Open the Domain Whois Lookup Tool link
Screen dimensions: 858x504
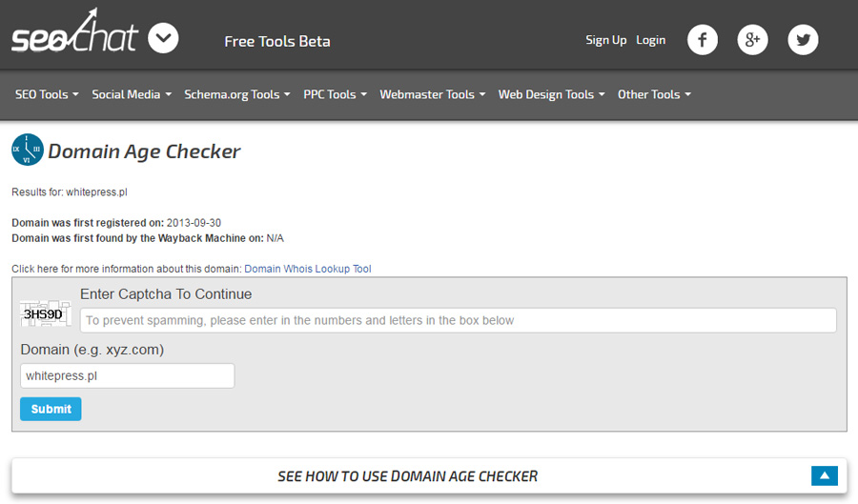click(308, 269)
